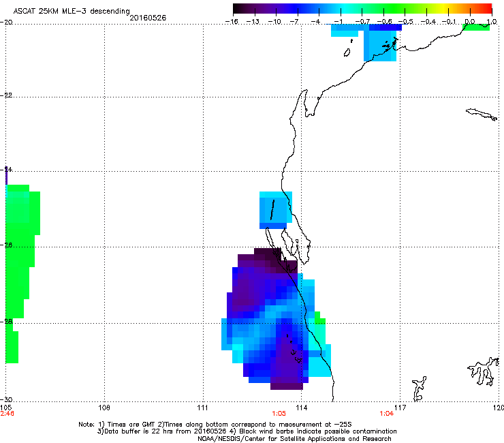The height and width of the screenshot is (443, 504).
Task: Click the "-22" latitude label
Action: (6, 95)
